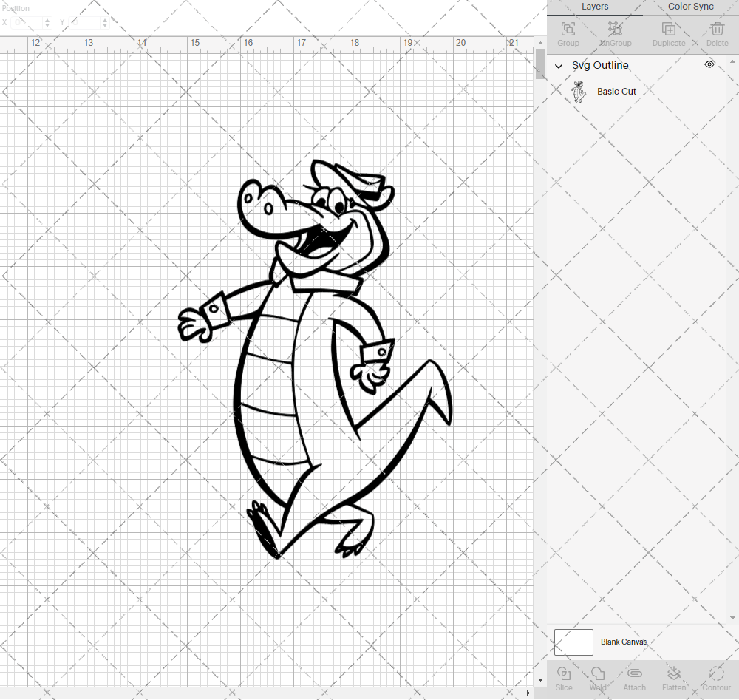The height and width of the screenshot is (700, 739).
Task: Select the Basic Cut layer
Action: [x=616, y=91]
